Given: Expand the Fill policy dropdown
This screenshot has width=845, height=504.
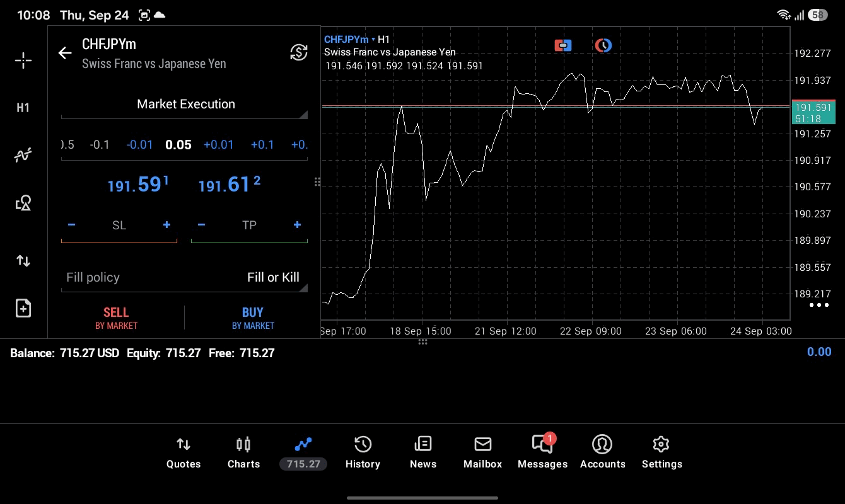Looking at the screenshot, I should point(185,278).
